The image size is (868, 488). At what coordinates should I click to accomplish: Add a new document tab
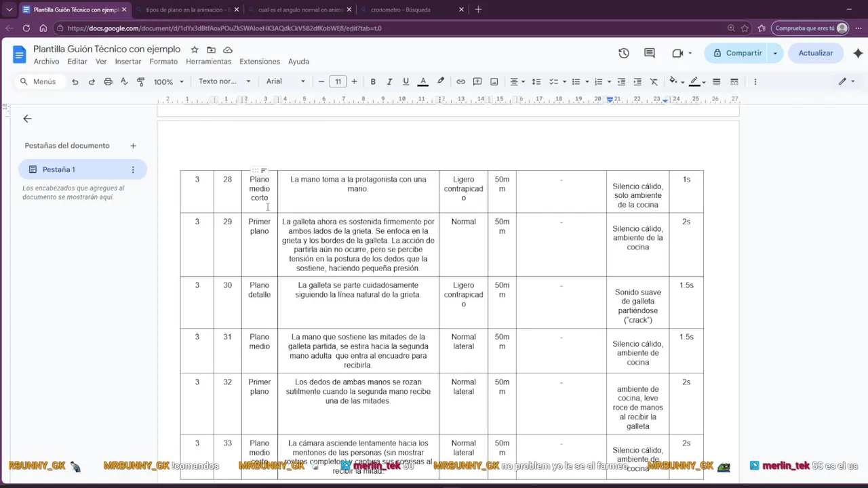click(x=133, y=146)
